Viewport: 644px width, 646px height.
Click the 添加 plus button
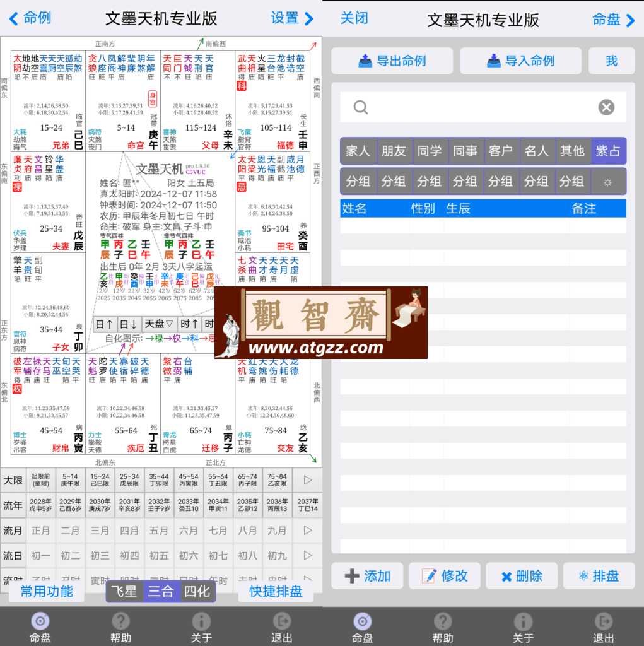367,575
